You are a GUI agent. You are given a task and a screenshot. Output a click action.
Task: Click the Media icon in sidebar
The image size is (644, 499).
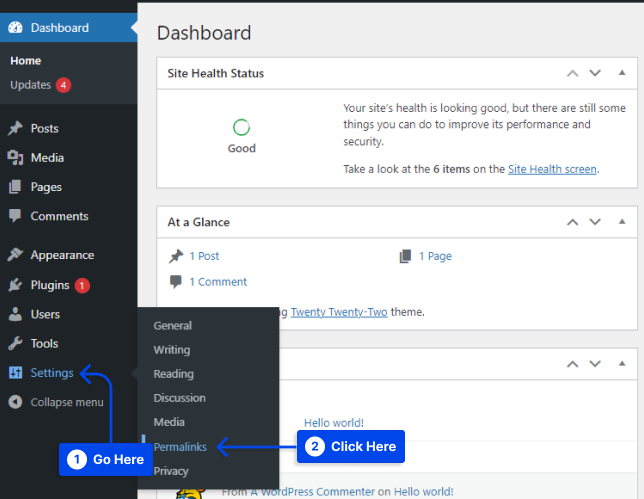tap(15, 158)
